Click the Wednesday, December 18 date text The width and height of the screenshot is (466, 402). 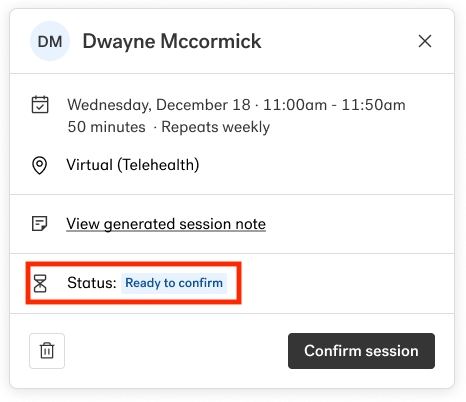pos(159,105)
